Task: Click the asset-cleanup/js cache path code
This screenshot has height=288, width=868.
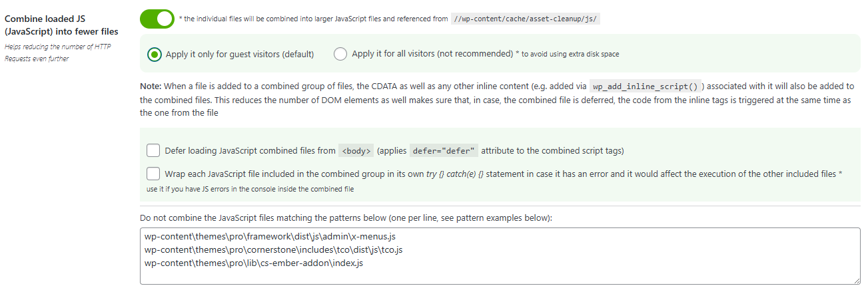Action: [x=526, y=19]
